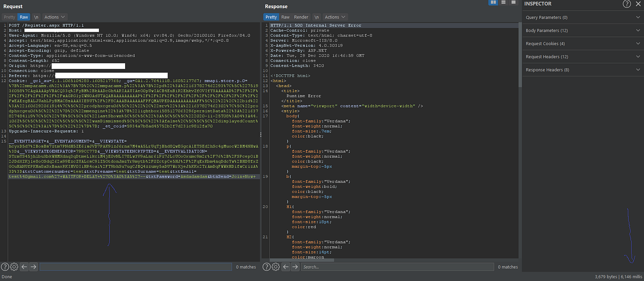The image size is (644, 281).
Task: Switch Response view to Render tab
Action: click(x=301, y=17)
